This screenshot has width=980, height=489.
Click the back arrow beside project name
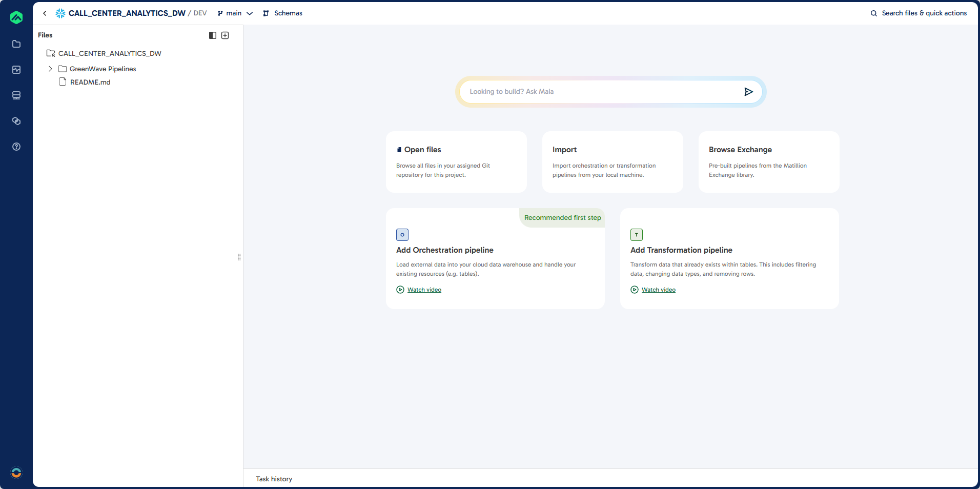click(45, 13)
